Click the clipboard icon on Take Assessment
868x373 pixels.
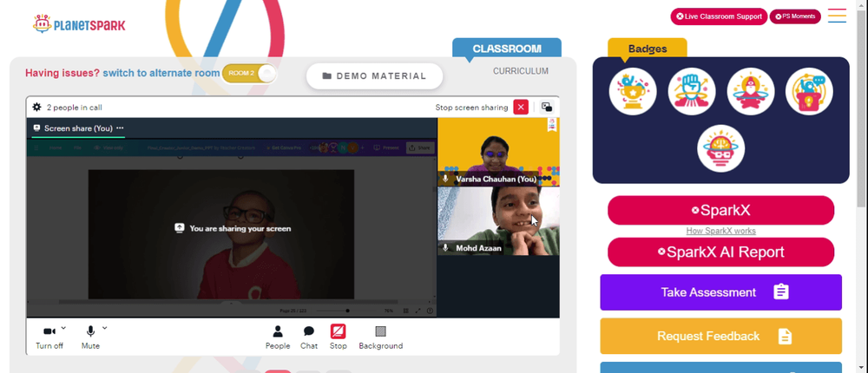coord(781,292)
